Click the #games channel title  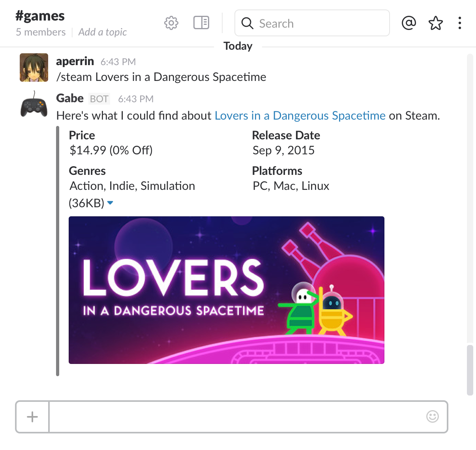pos(40,16)
